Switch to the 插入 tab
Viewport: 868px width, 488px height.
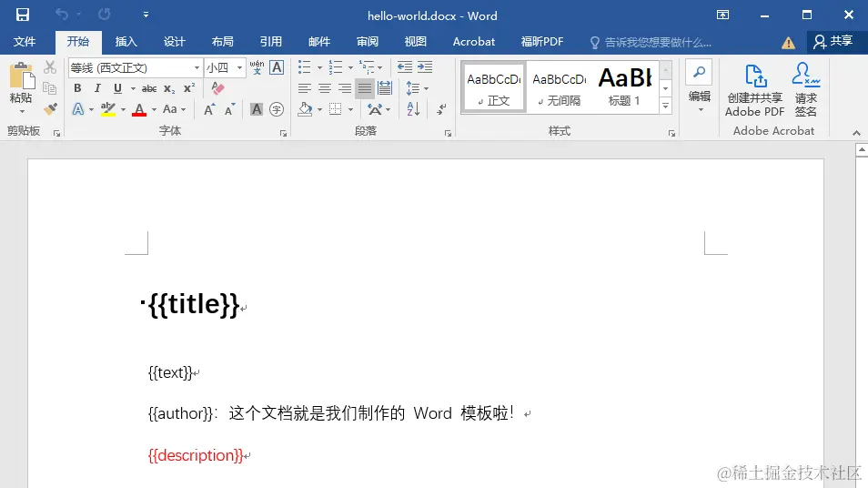[126, 42]
